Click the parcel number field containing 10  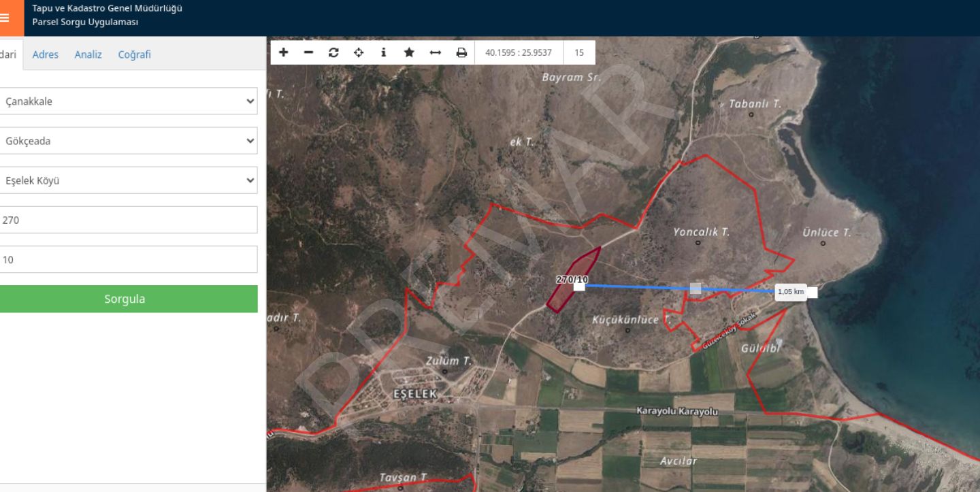129,259
